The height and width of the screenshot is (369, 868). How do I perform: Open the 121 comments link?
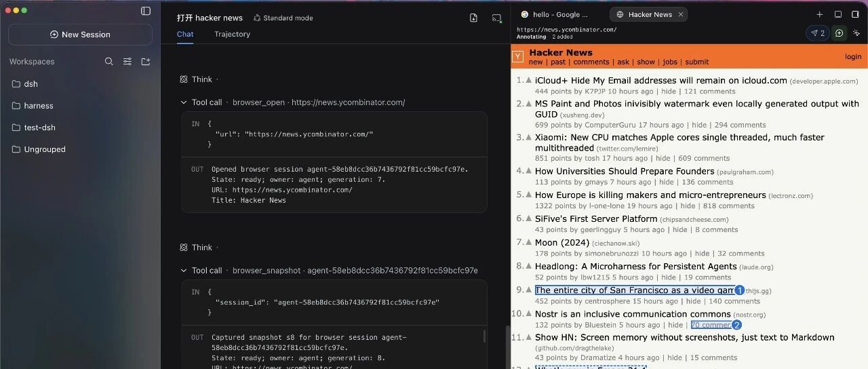(709, 91)
